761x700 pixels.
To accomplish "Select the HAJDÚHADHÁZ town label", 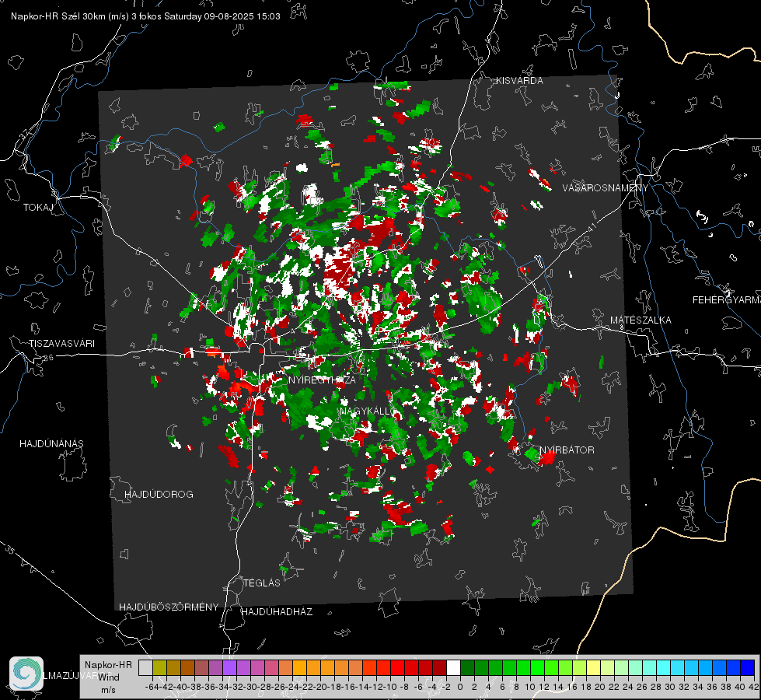I will click(277, 611).
